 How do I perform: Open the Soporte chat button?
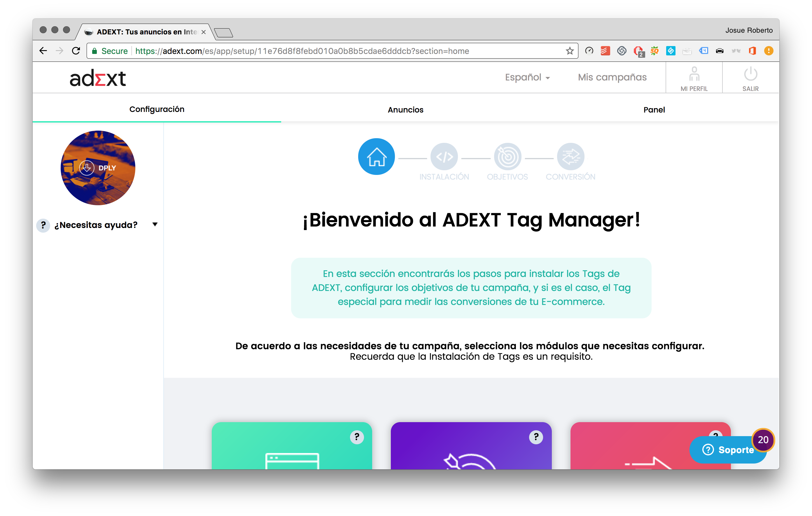728,450
